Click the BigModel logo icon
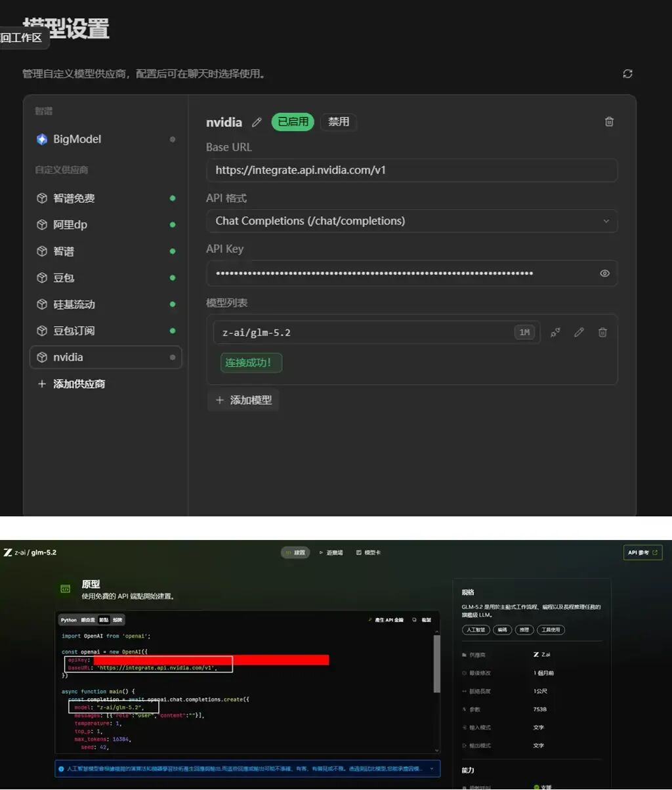The height and width of the screenshot is (790, 672). click(42, 139)
